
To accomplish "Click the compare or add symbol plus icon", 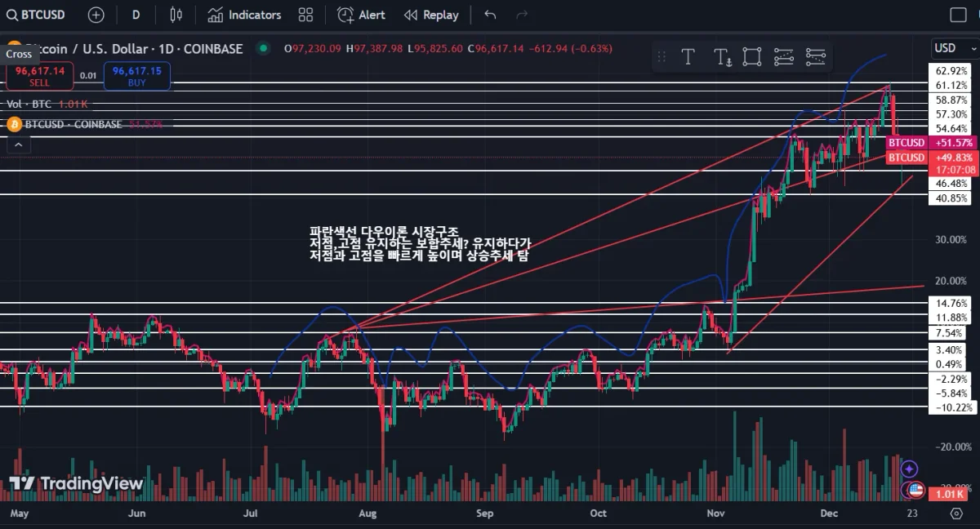I will tap(96, 15).
